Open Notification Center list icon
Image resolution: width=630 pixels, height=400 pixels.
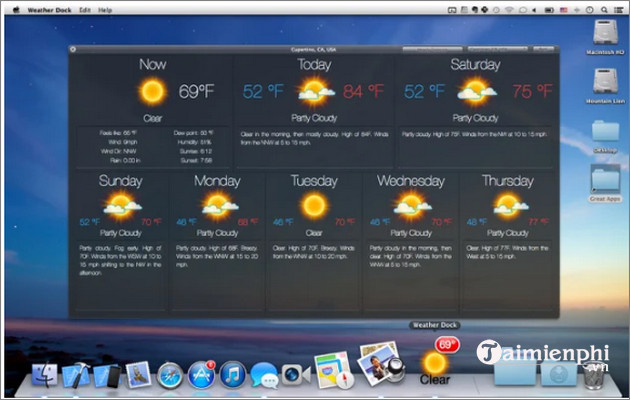coord(618,10)
